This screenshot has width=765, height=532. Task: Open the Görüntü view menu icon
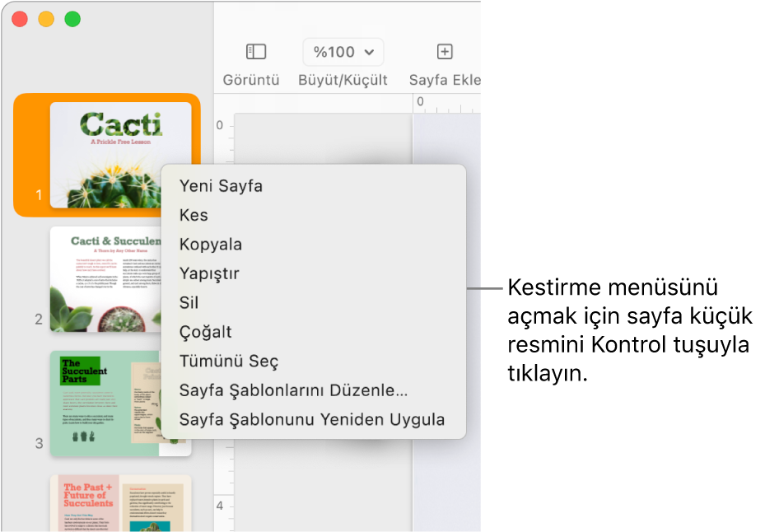coord(255,51)
